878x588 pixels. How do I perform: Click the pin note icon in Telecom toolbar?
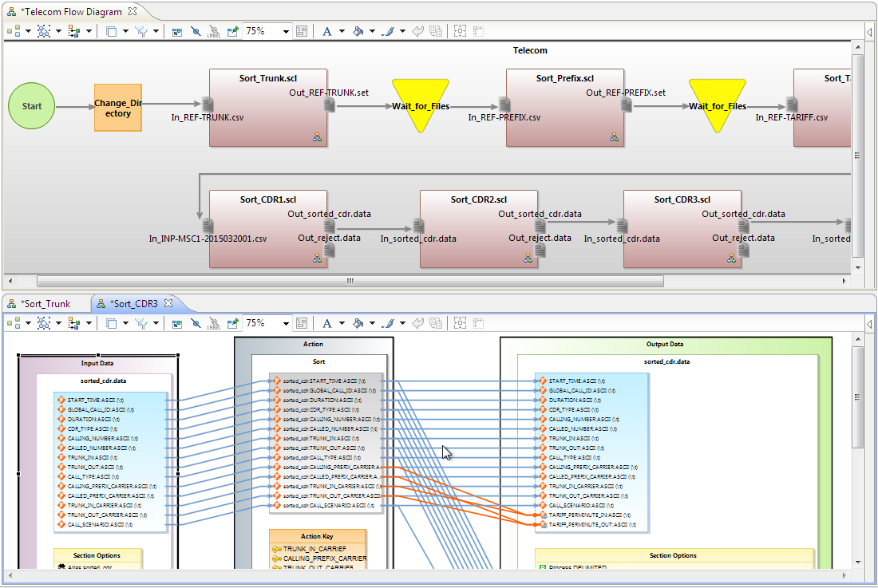233,31
